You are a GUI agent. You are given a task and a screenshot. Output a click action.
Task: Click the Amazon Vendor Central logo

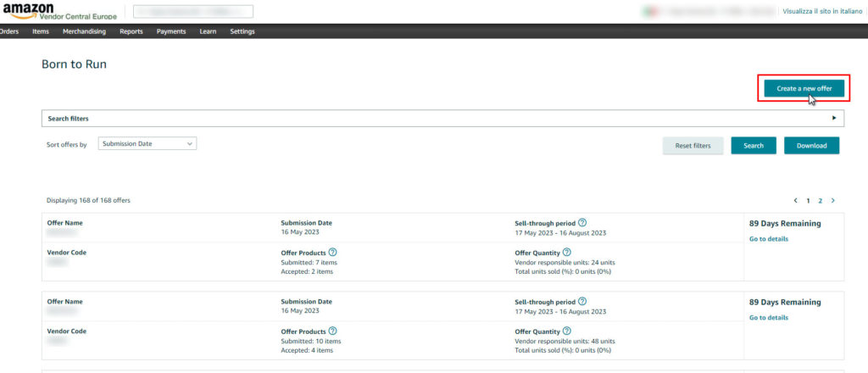tap(60, 11)
